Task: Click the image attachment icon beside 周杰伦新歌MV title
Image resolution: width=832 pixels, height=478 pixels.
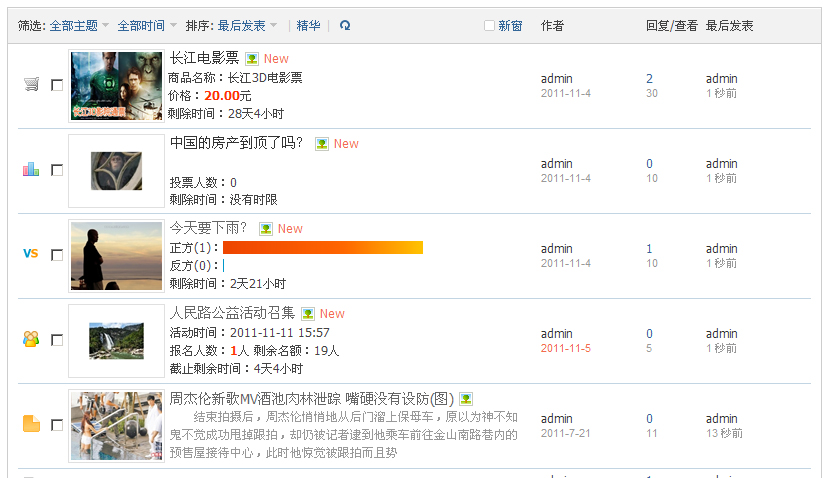Action: tap(466, 398)
